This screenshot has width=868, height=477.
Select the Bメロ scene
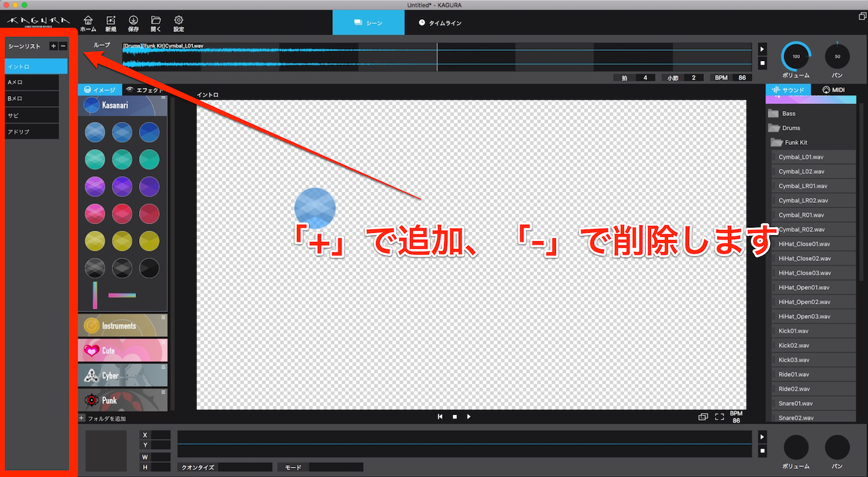click(x=32, y=99)
